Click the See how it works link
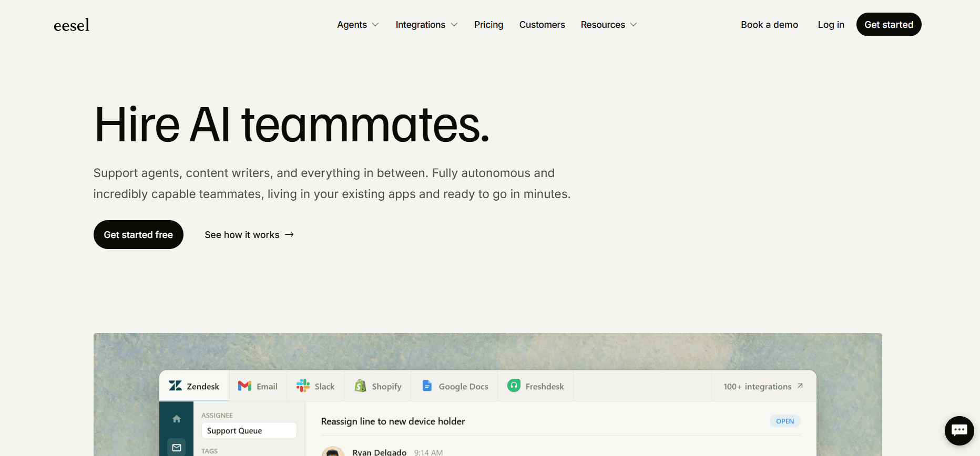The width and height of the screenshot is (980, 456). [249, 235]
